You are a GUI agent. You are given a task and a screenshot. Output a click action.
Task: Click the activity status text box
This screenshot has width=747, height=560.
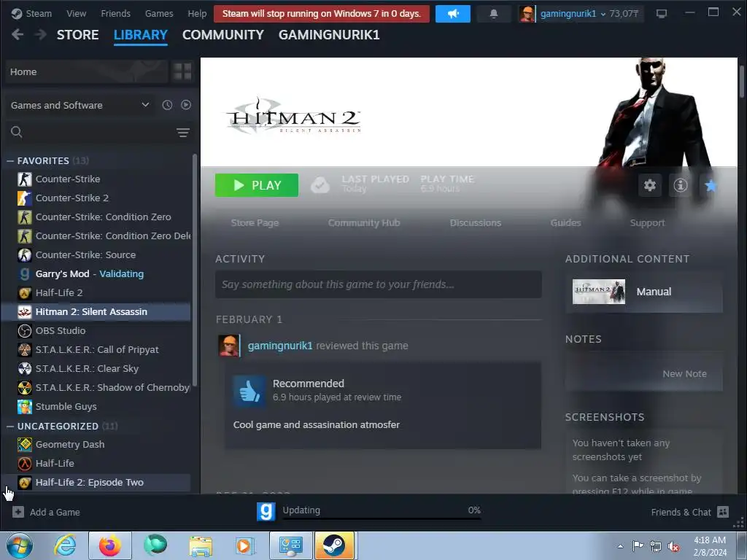pos(379,284)
